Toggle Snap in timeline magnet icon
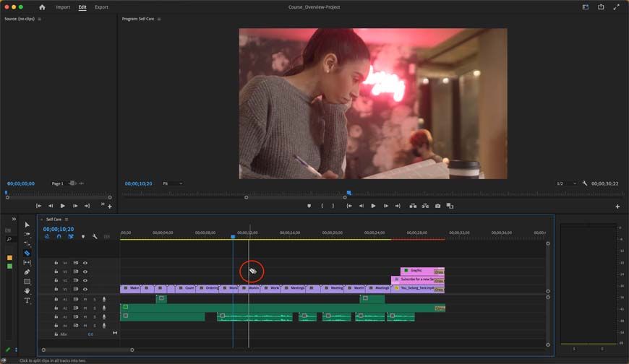The width and height of the screenshot is (629, 364). 59,236
